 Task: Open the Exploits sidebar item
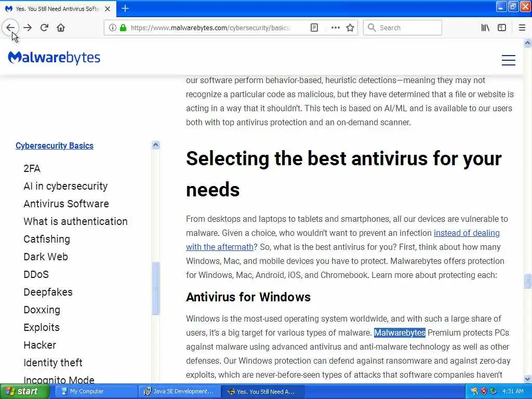pyautogui.click(x=42, y=327)
